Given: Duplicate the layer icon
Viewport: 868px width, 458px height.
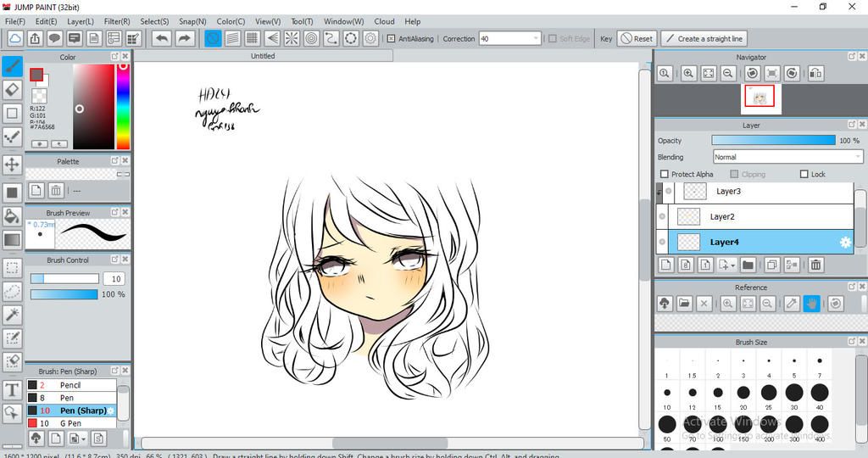Looking at the screenshot, I should (771, 265).
